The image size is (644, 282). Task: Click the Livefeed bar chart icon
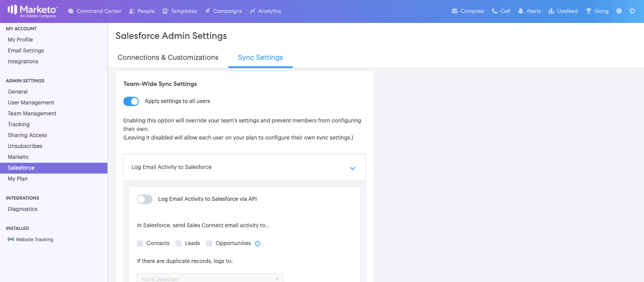551,11
